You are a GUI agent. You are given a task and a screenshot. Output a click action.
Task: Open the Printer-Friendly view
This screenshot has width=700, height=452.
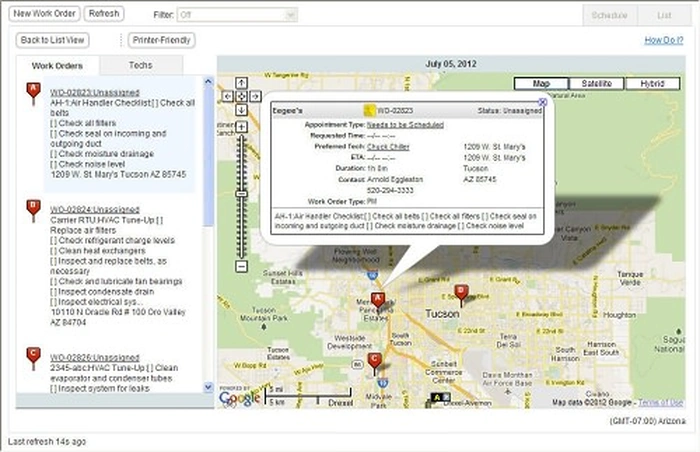point(161,40)
